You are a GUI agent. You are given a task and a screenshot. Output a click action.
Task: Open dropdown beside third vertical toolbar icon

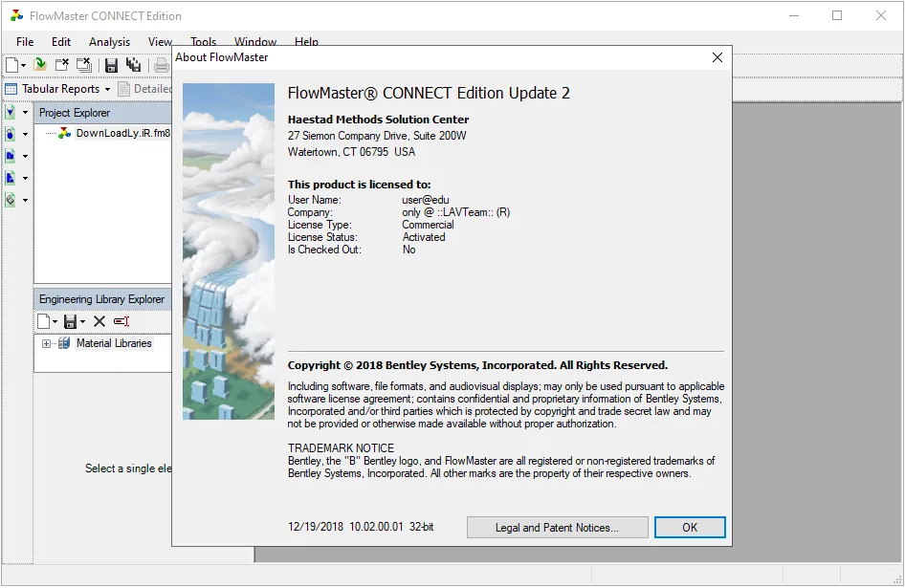coord(25,157)
